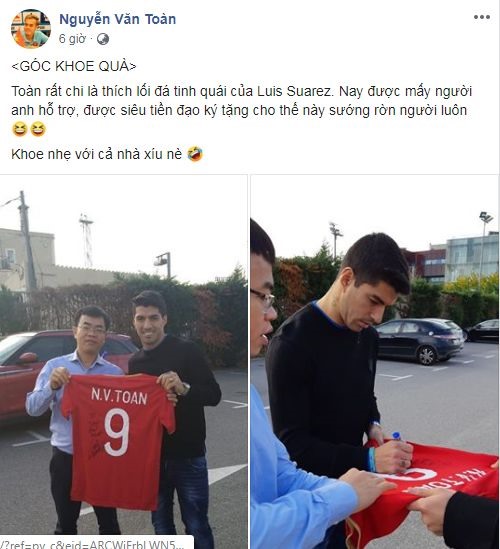Click the Nguyễn Văn Toàn profile name
This screenshot has height=549, width=500.
(x=117, y=19)
